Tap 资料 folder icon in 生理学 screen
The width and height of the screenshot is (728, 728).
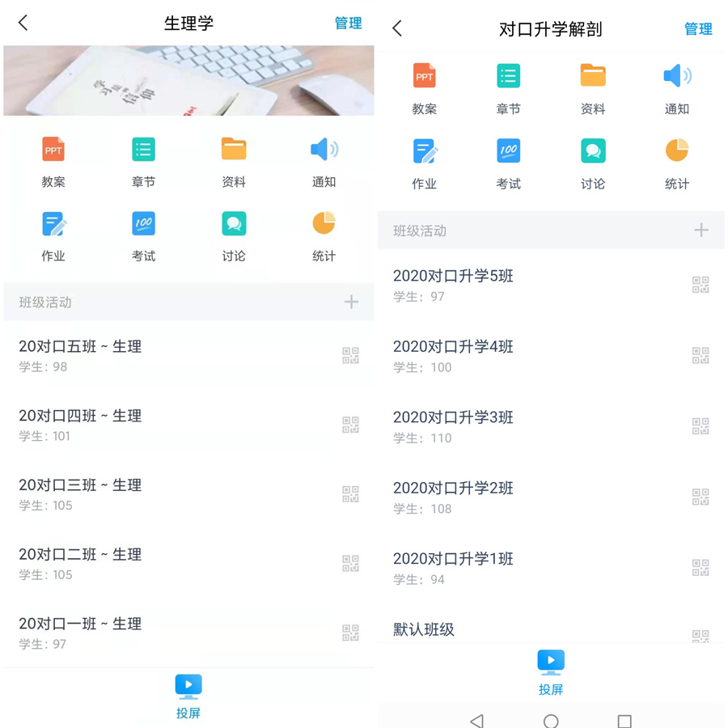[234, 150]
